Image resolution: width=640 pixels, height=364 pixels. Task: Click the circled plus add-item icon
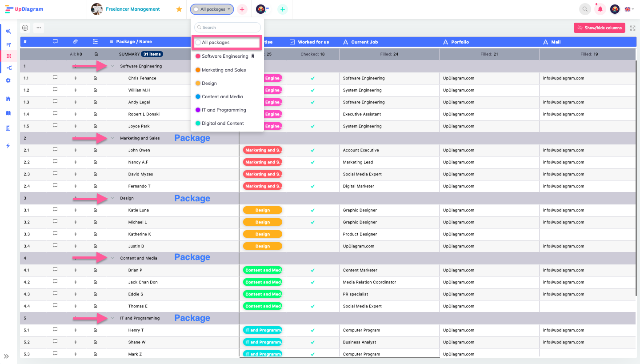[x=25, y=28]
